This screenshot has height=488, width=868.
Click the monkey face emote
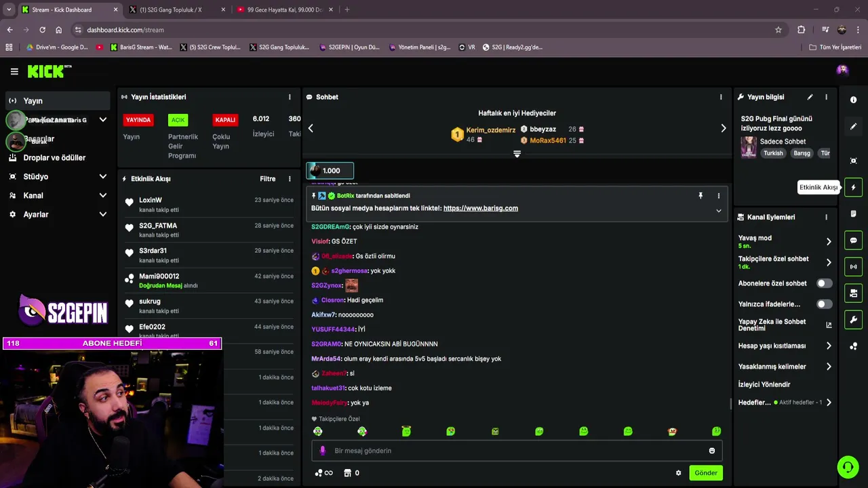[672, 431]
